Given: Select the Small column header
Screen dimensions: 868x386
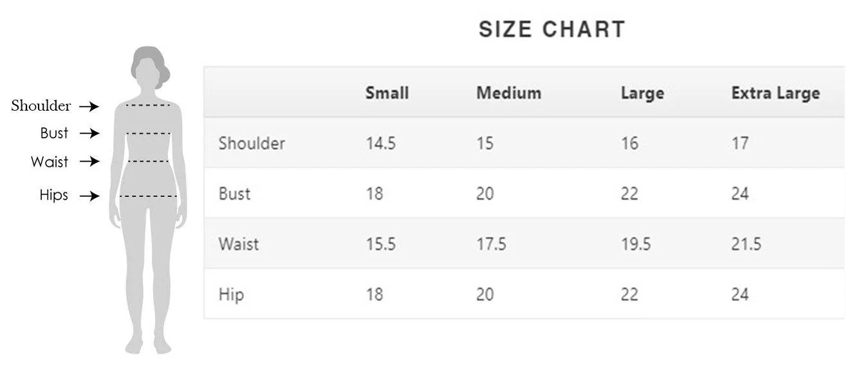Looking at the screenshot, I should click(387, 93).
